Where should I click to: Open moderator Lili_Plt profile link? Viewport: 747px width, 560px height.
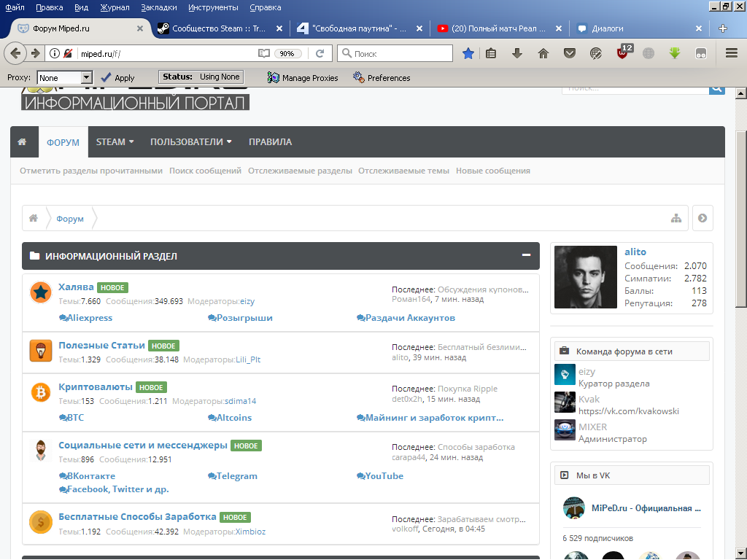[x=248, y=359]
